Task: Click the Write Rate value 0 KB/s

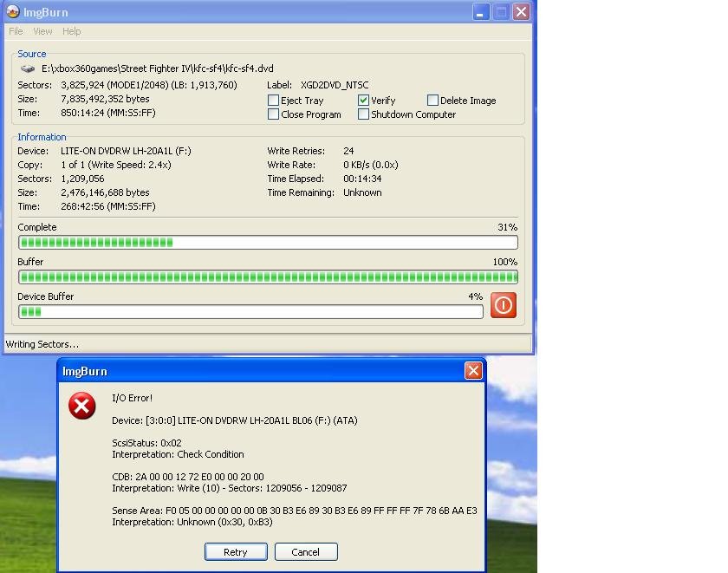Action: [x=371, y=165]
